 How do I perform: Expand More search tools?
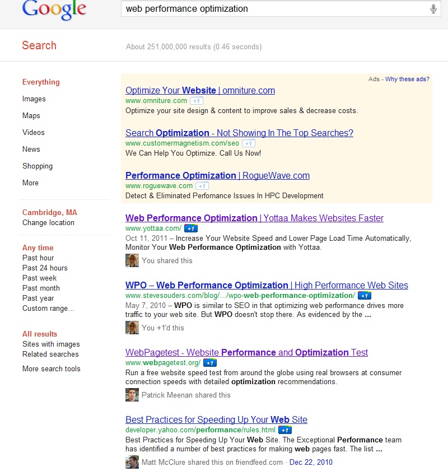(x=52, y=368)
